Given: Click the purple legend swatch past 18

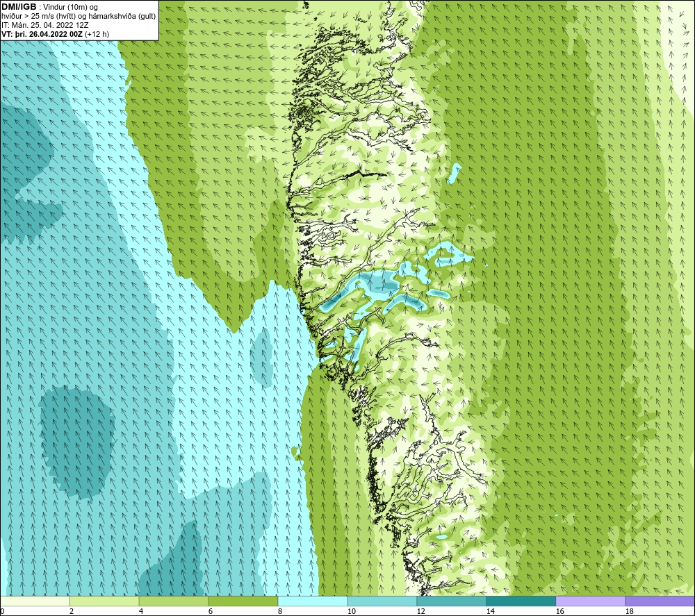Looking at the screenshot, I should 660,601.
